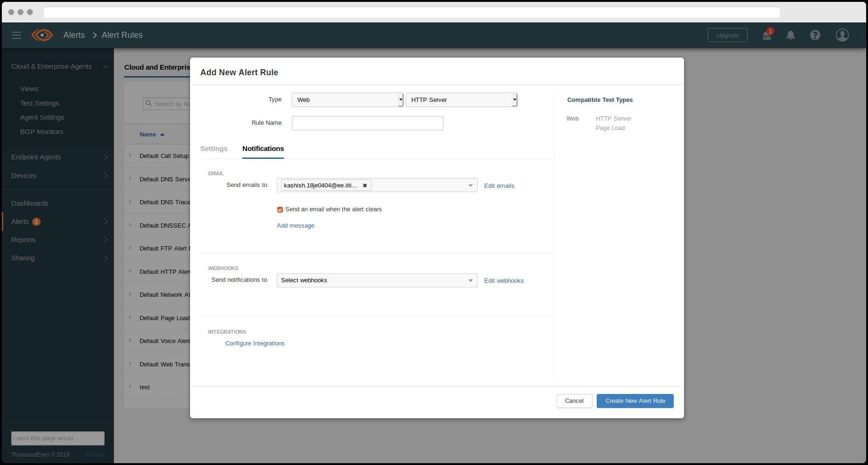Collapse Cloud & Enterprise Agents section

(x=106, y=66)
